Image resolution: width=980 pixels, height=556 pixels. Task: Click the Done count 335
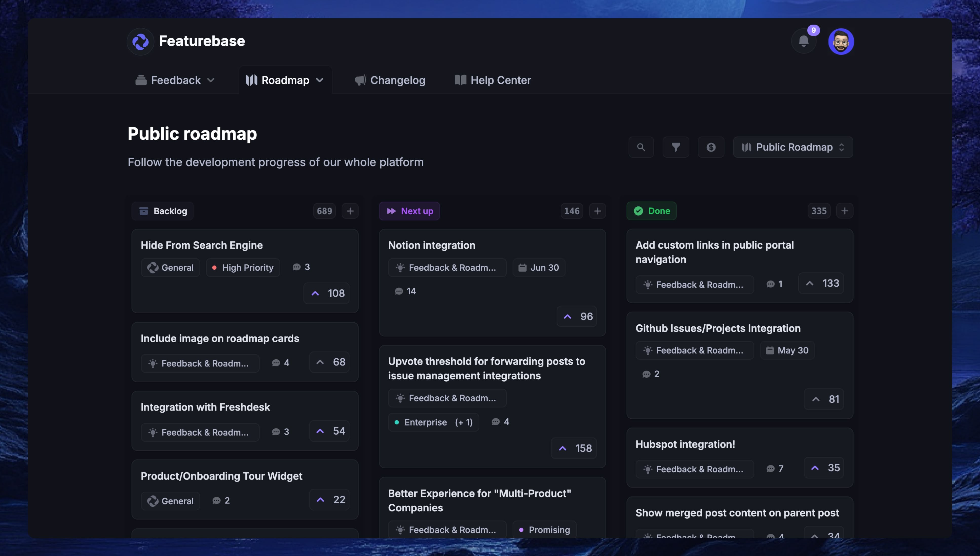coord(819,211)
